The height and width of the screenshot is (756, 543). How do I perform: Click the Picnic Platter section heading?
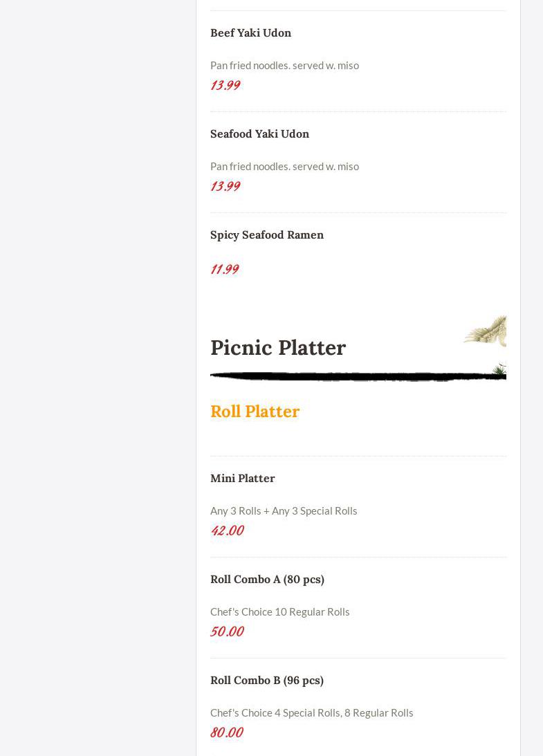coord(278,347)
